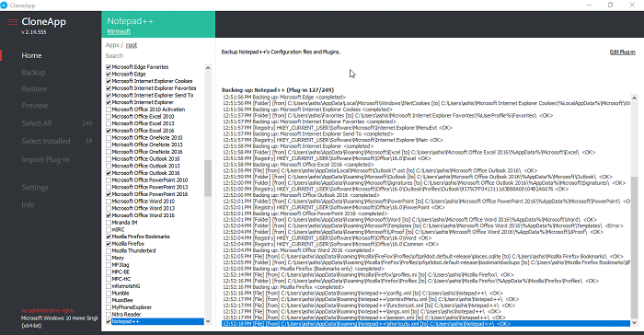
Task: Click app list scroll down arrow
Action: point(208,321)
